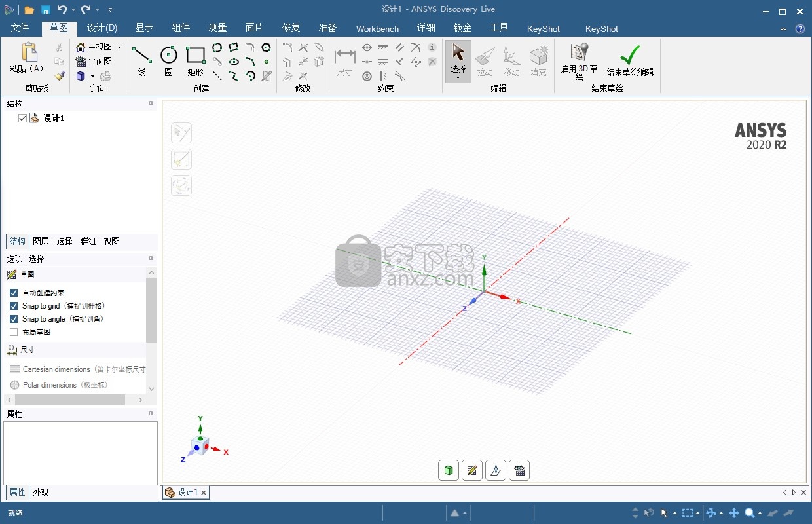
Task: Click the Redo arrow icon
Action: (86, 9)
